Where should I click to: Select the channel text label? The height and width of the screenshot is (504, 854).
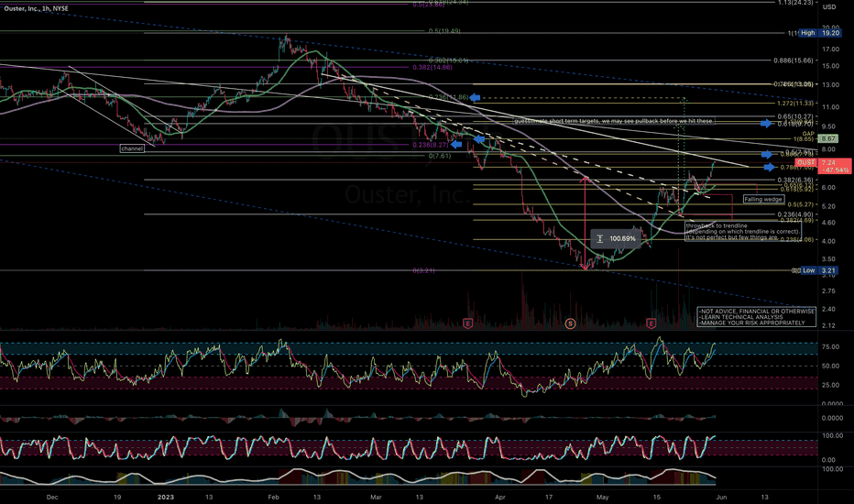pos(132,148)
